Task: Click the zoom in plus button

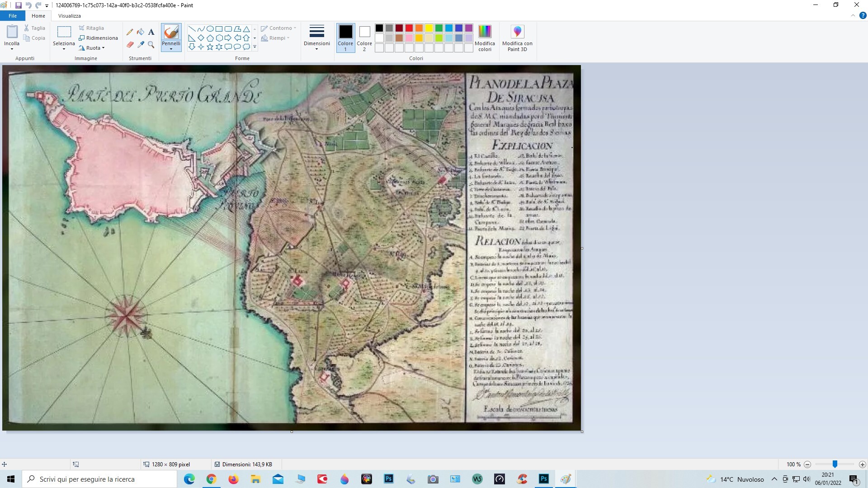Action: click(x=862, y=464)
